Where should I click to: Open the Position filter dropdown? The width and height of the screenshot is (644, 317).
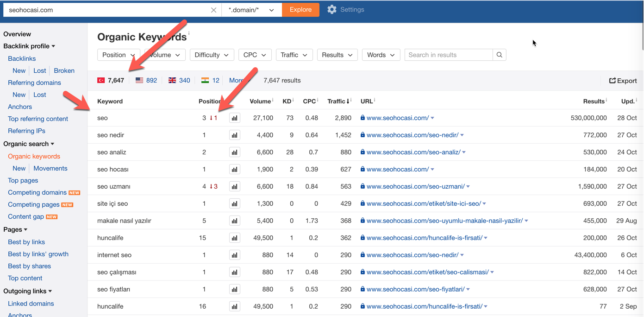pos(119,55)
